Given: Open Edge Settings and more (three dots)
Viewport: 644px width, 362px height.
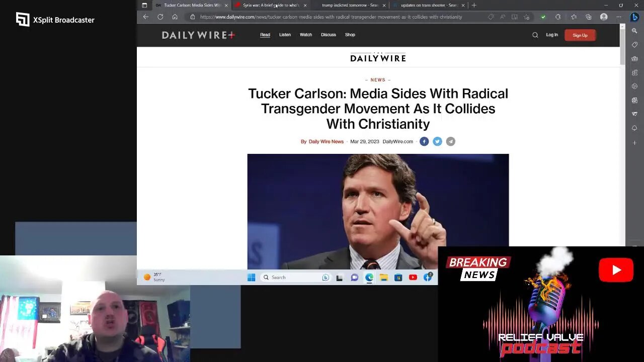Looking at the screenshot, I should [x=619, y=17].
